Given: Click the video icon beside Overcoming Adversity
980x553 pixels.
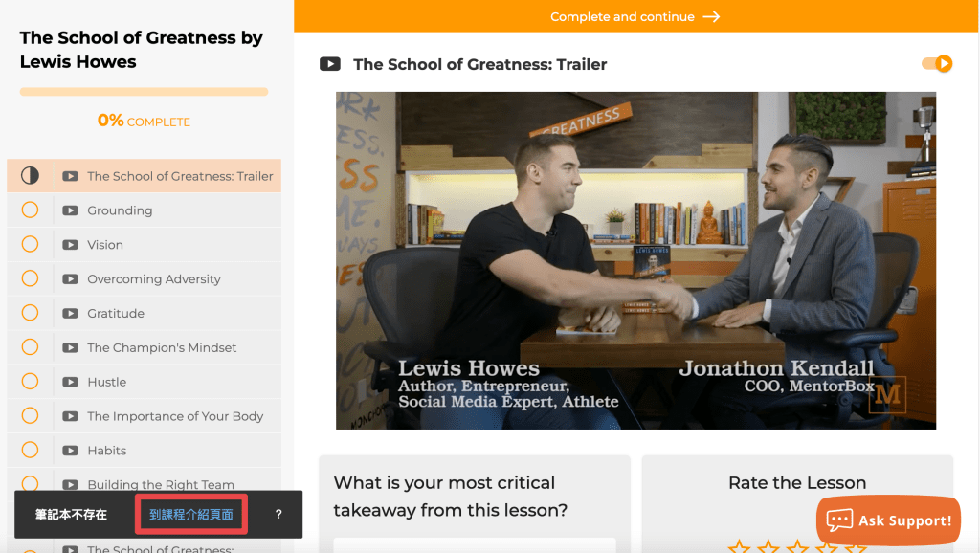Looking at the screenshot, I should (70, 279).
